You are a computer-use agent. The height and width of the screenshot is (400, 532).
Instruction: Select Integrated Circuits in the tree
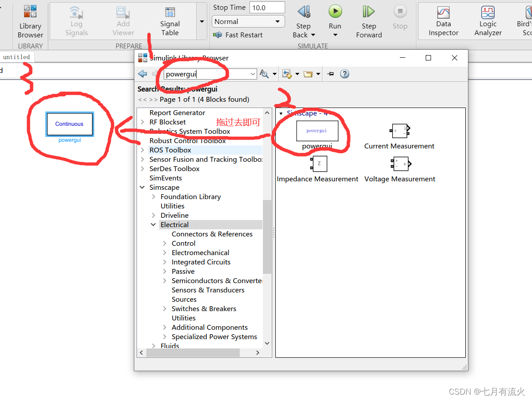point(201,262)
